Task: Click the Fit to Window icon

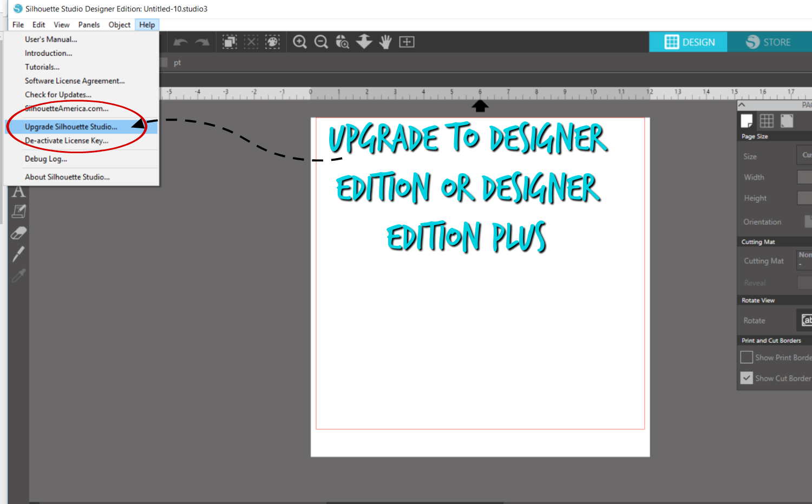Action: (407, 42)
